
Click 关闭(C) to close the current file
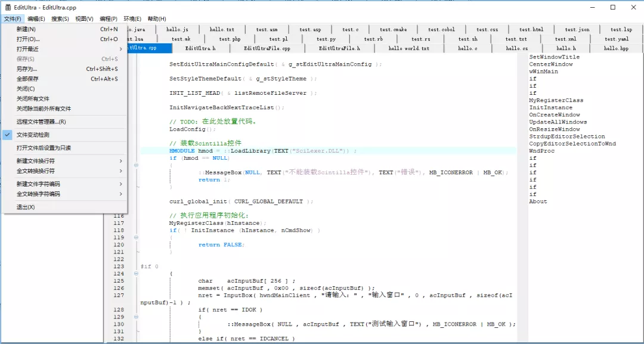click(x=65, y=89)
